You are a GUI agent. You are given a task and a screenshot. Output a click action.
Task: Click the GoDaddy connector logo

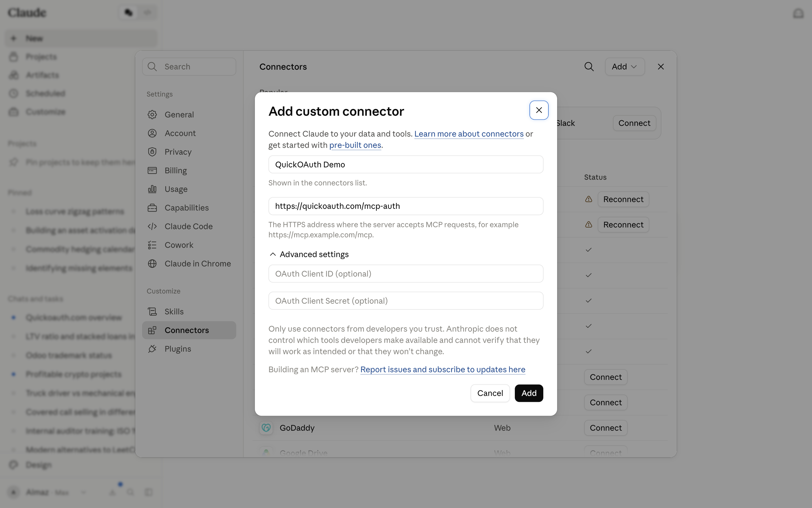pyautogui.click(x=266, y=428)
